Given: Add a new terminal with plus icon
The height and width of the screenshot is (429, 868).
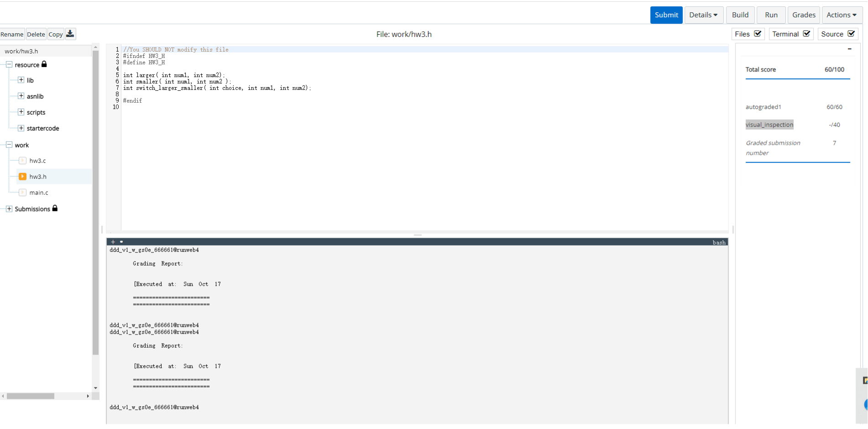Looking at the screenshot, I should pyautogui.click(x=113, y=242).
